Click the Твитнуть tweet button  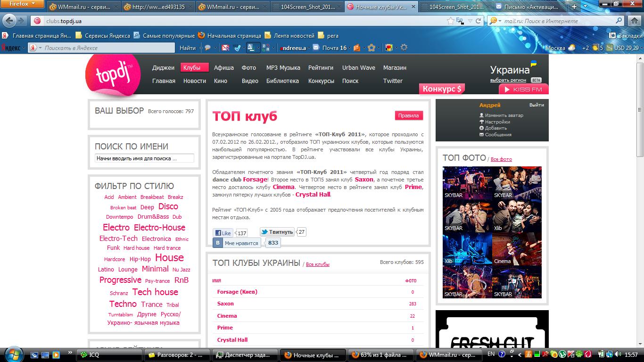click(x=277, y=232)
